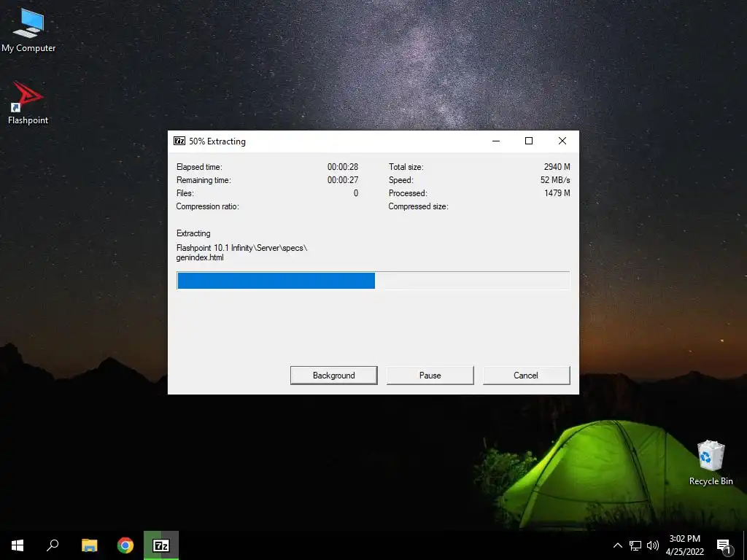
Task: Click the 'Speed:' label
Action: tap(400, 180)
